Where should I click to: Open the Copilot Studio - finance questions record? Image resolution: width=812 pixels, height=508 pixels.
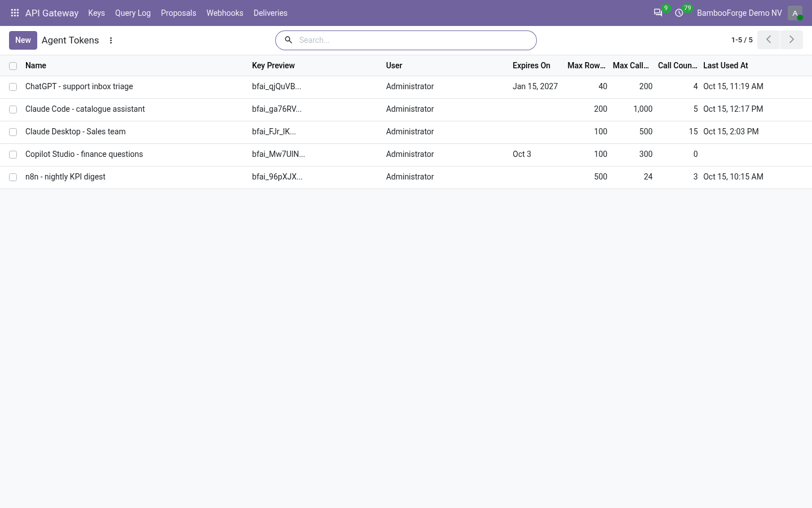(x=84, y=154)
